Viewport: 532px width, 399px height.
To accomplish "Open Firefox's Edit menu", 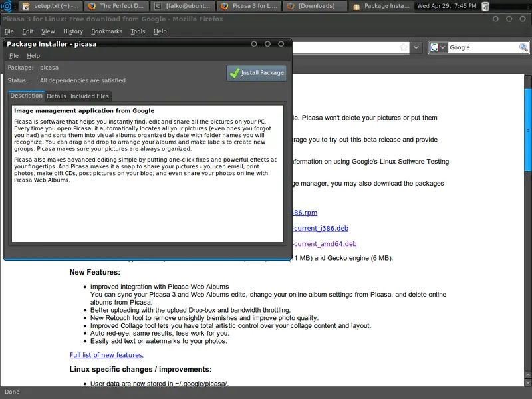I will [27, 31].
